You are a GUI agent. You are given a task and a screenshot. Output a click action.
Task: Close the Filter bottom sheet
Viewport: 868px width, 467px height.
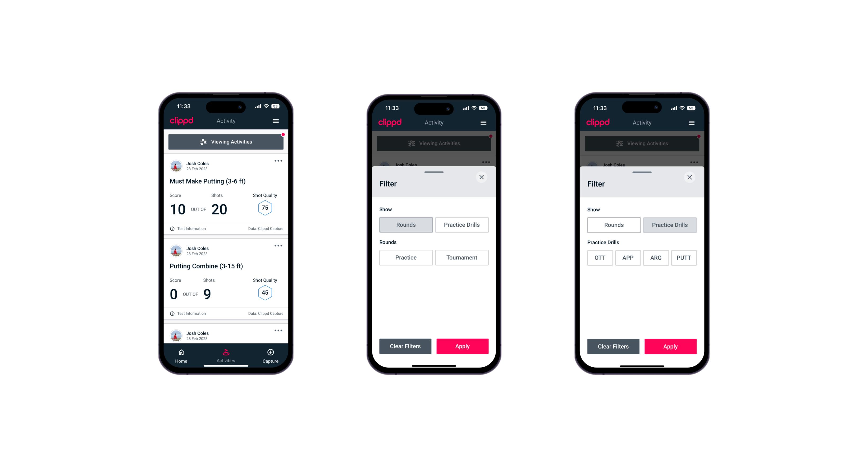(x=482, y=177)
